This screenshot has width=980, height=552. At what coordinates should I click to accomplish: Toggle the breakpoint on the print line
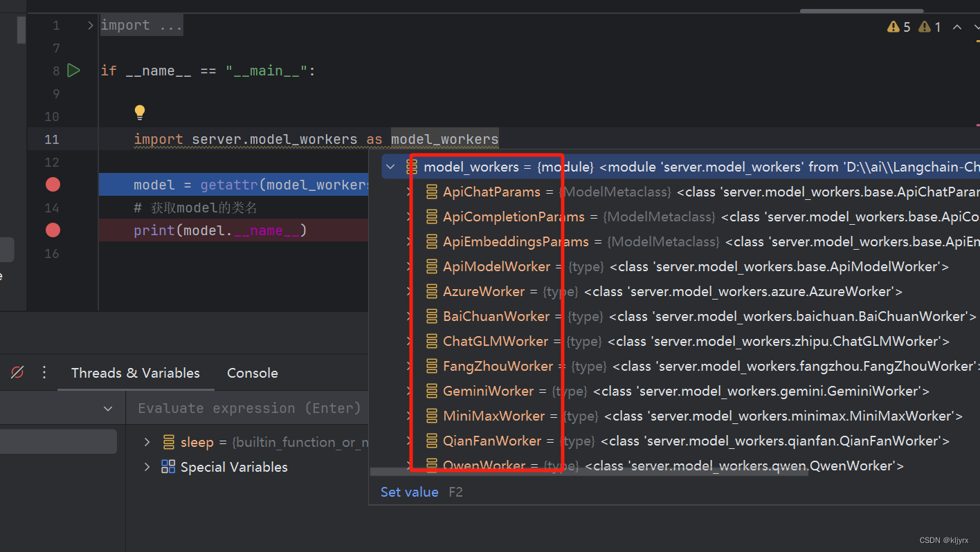pyautogui.click(x=53, y=230)
